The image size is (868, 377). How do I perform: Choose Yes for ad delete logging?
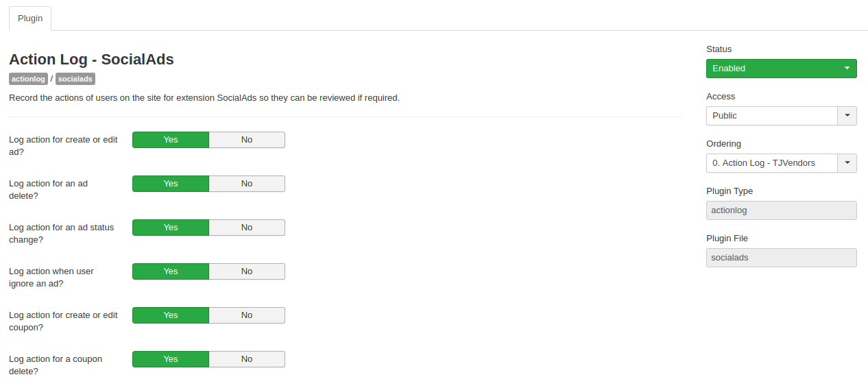[x=171, y=184]
